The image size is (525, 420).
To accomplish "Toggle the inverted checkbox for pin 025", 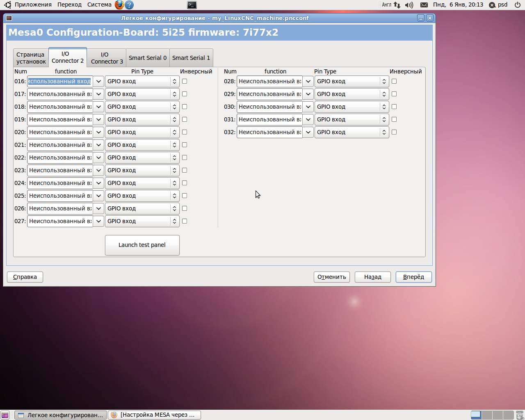I will click(x=185, y=196).
